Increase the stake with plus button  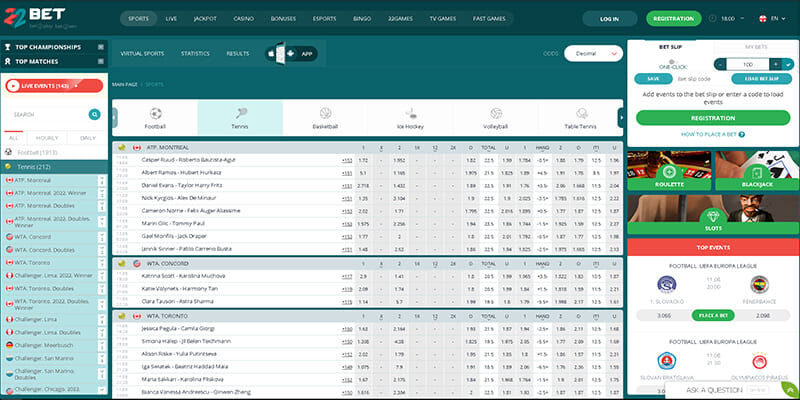tap(776, 64)
